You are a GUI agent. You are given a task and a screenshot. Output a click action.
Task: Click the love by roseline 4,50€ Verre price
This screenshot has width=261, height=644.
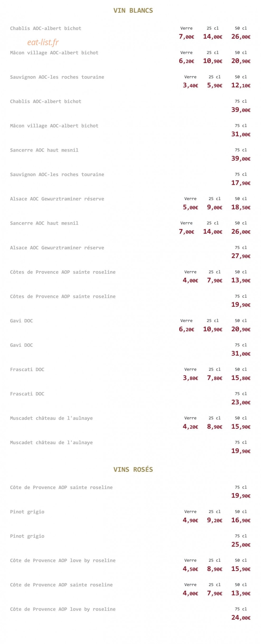pos(191,569)
